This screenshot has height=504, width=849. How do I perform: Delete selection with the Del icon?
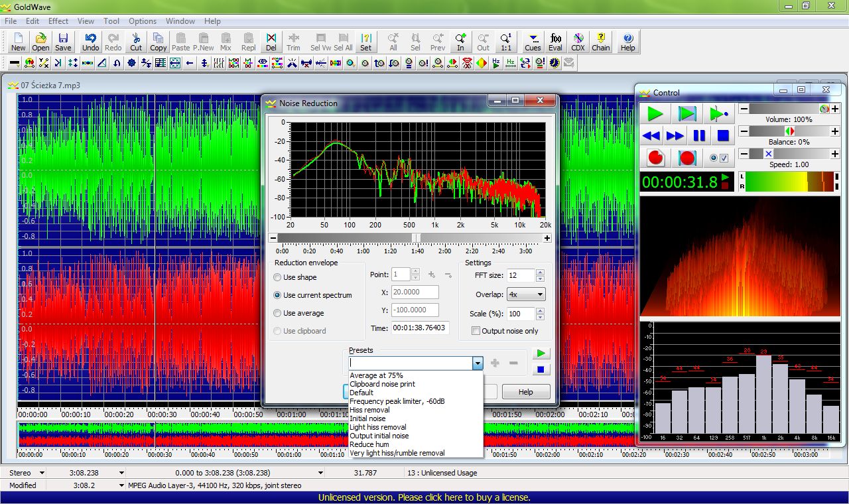[x=271, y=42]
